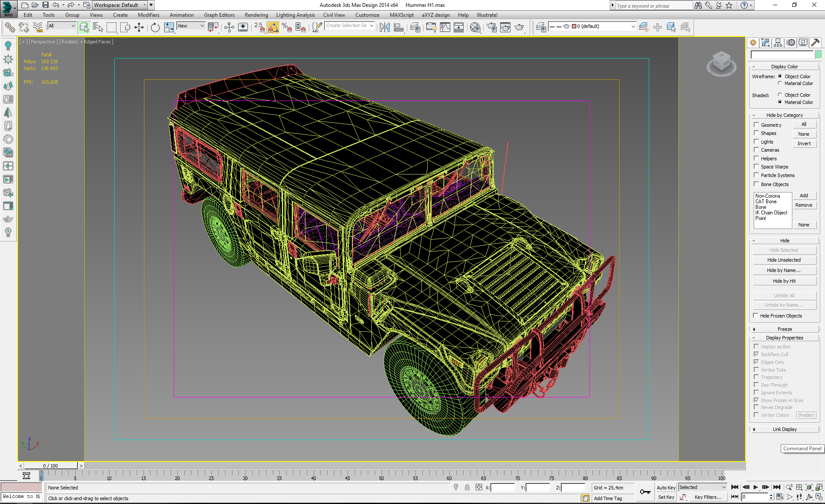Open the Curve Editor icon
The height and width of the screenshot is (504, 825).
(x=445, y=27)
